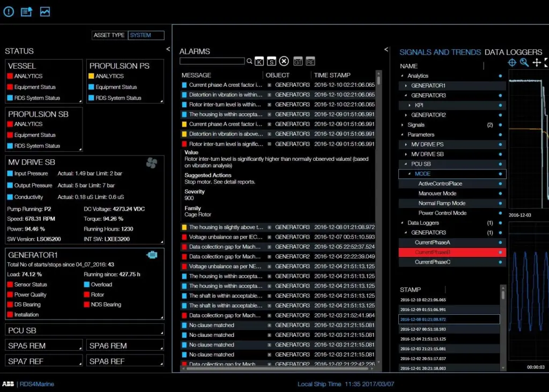Collapse the 'Rotor inter-turn level is signific' alarm

269,144
